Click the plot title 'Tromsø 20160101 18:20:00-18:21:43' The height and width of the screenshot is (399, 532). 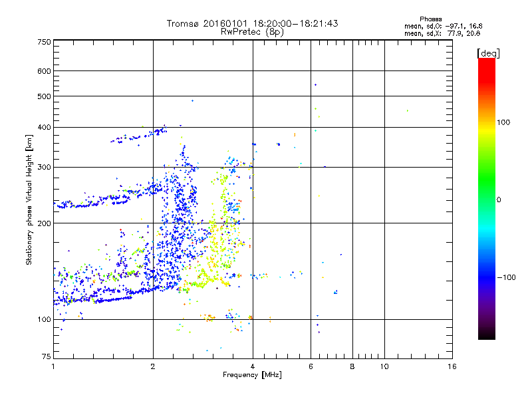click(x=252, y=23)
